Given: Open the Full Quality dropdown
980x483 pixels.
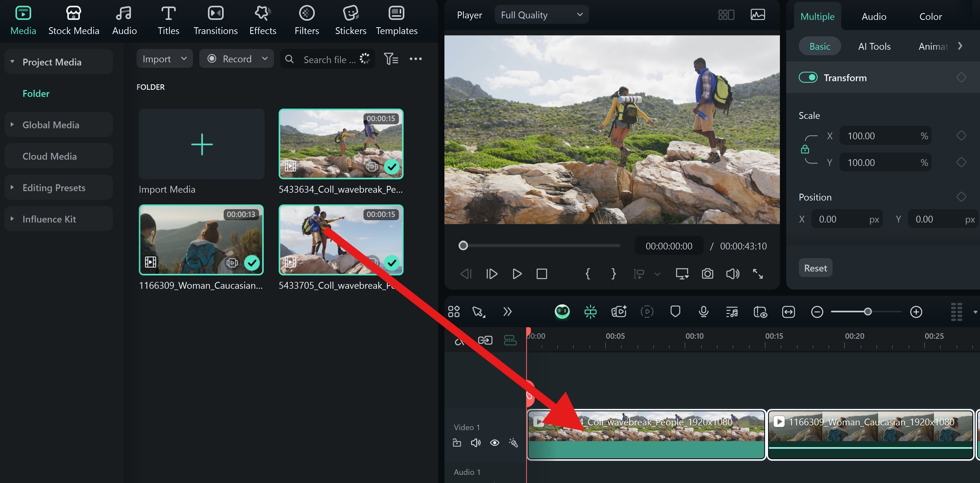Looking at the screenshot, I should [x=541, y=15].
